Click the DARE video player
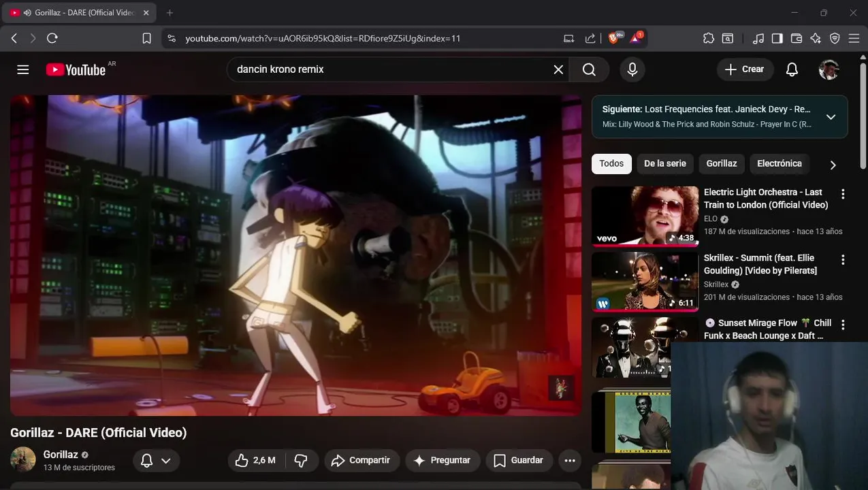This screenshot has width=868, height=490. click(295, 255)
